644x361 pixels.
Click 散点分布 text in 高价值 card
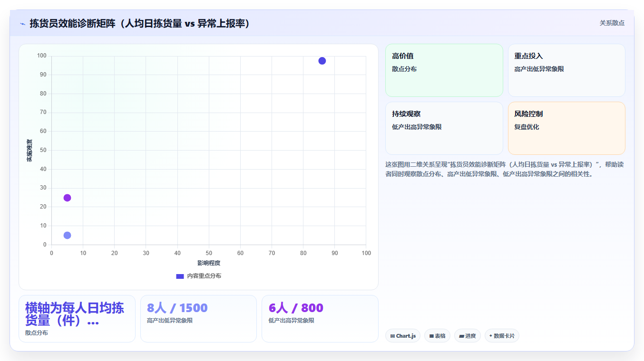click(x=404, y=69)
